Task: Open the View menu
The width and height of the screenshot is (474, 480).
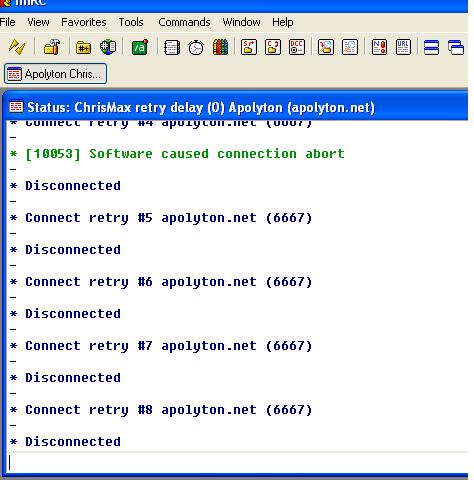Action: pos(38,22)
